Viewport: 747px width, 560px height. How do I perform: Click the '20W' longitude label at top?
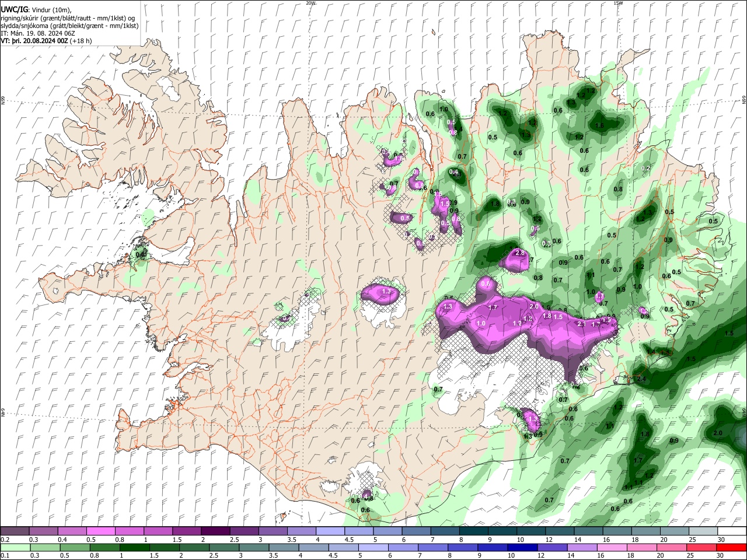point(310,3)
